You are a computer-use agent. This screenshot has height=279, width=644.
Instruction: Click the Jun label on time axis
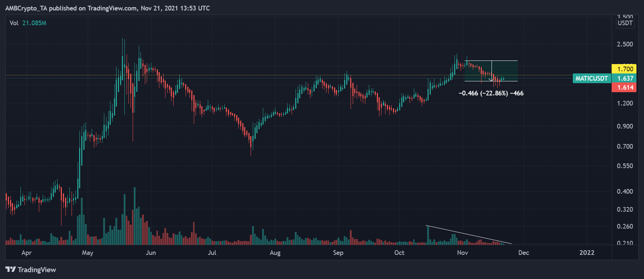pos(151,253)
